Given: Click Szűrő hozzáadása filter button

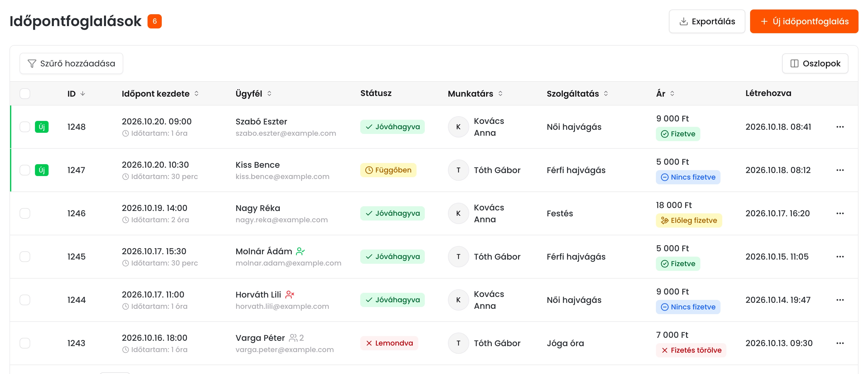Looking at the screenshot, I should (71, 63).
